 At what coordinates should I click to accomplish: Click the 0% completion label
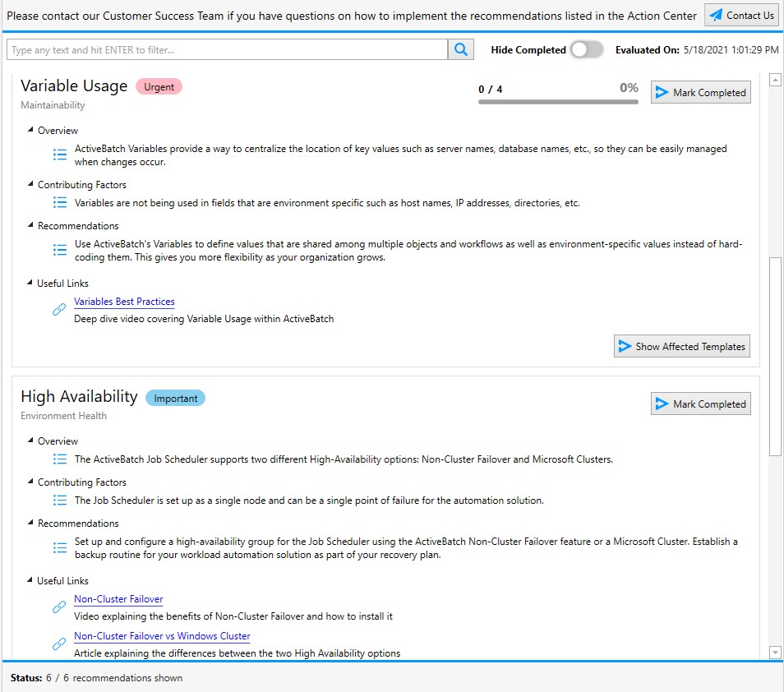pyautogui.click(x=629, y=88)
